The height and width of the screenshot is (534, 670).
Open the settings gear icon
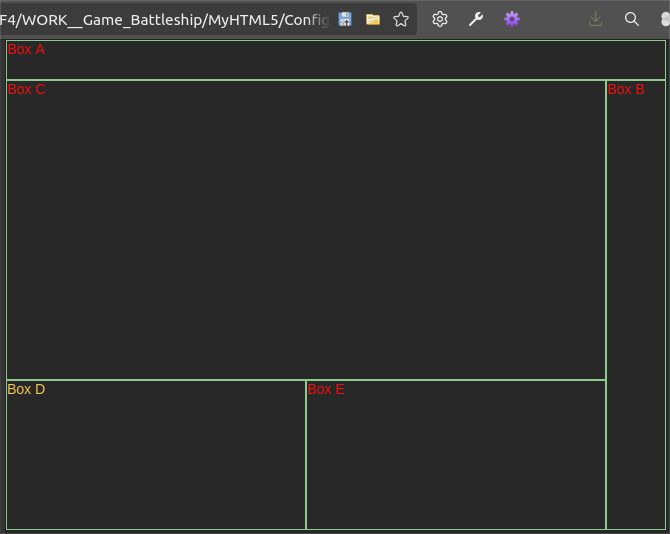click(x=440, y=19)
